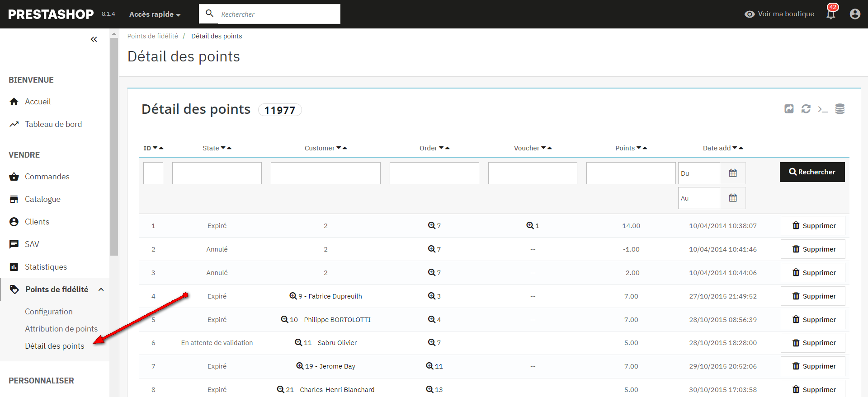The width and height of the screenshot is (868, 397).
Task: Open Catalogue menu
Action: 42,199
